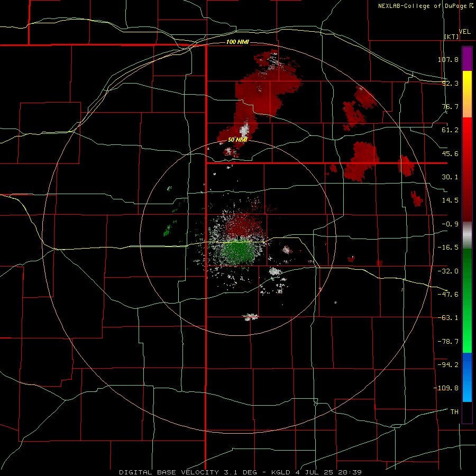Viewport: 476px width, 476px height.
Task: Click the 107.8 legend value
Action: tap(448, 59)
